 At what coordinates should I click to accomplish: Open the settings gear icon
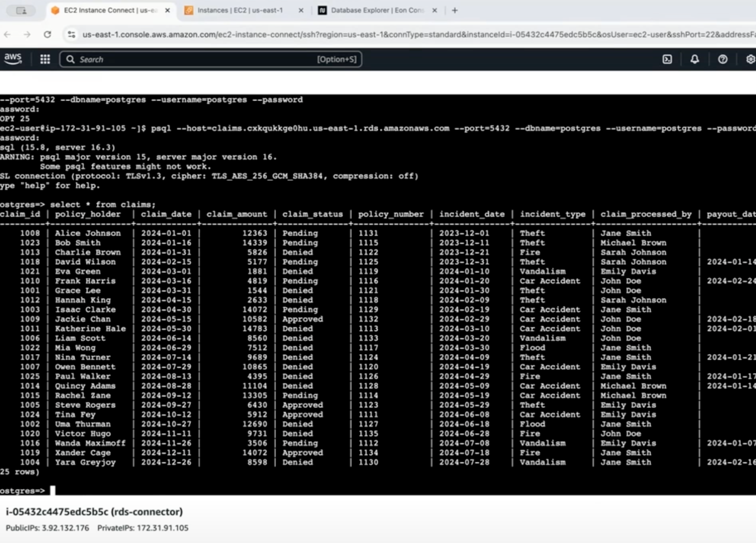pos(750,59)
